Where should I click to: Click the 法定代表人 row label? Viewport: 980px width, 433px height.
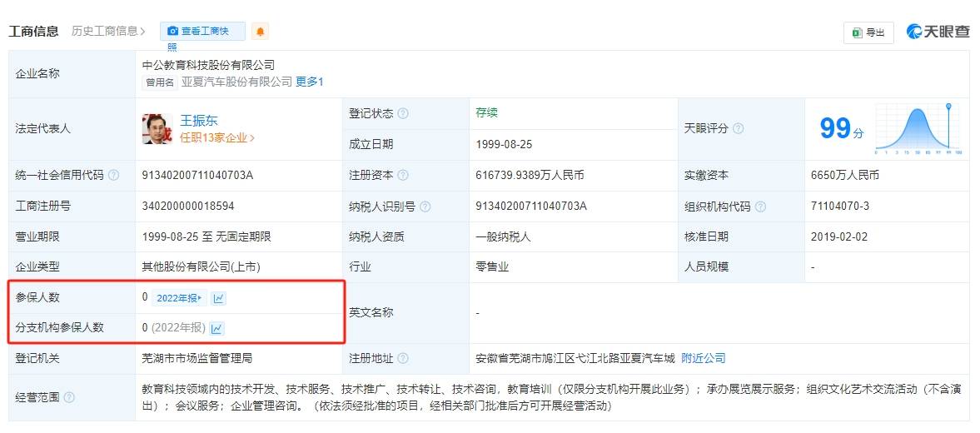click(x=43, y=129)
